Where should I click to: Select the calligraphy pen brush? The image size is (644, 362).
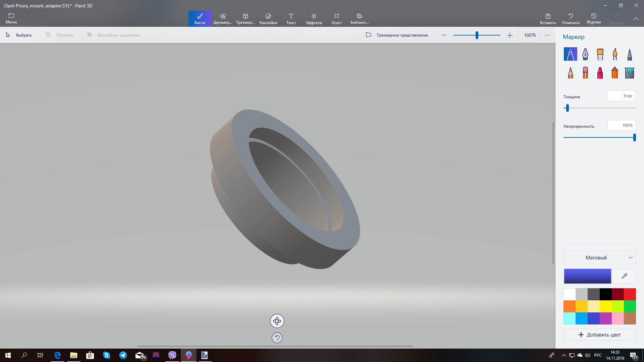coord(585,54)
